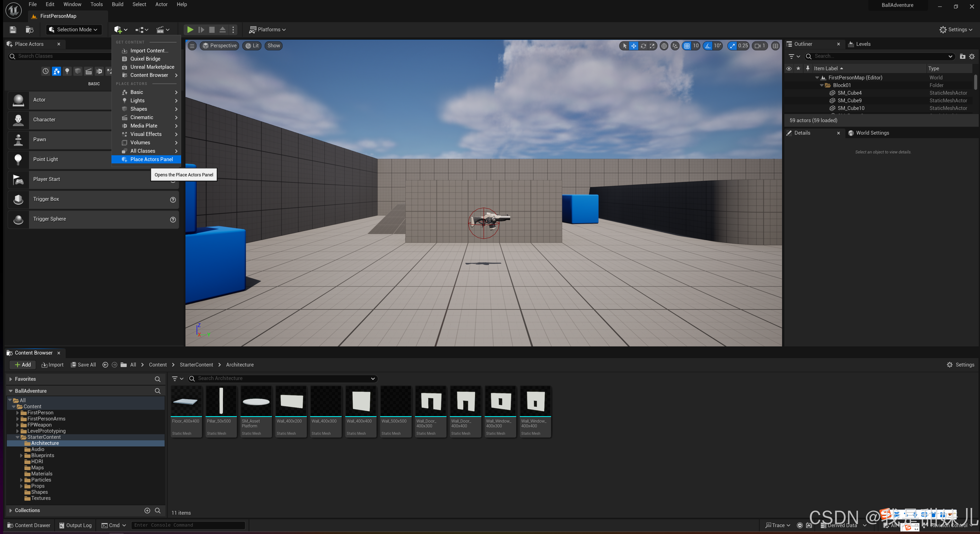Open the Build menu
Viewport: 980px width, 534px height.
(x=117, y=4)
